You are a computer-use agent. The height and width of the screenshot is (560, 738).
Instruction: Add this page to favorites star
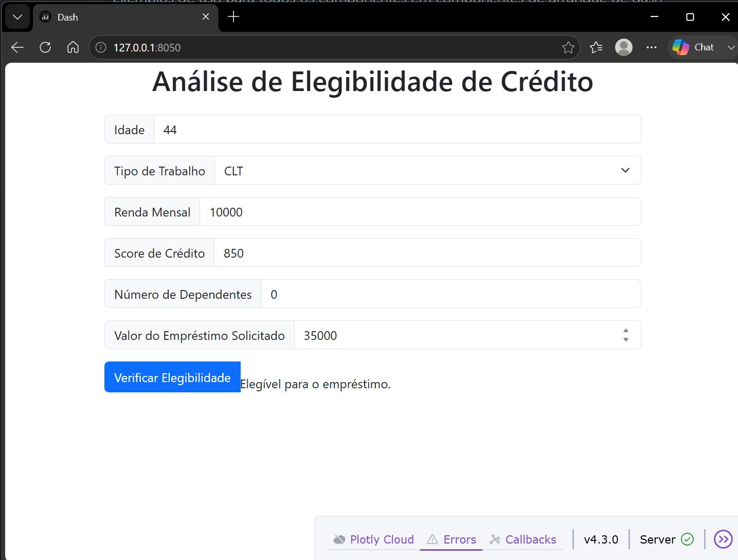(x=568, y=47)
